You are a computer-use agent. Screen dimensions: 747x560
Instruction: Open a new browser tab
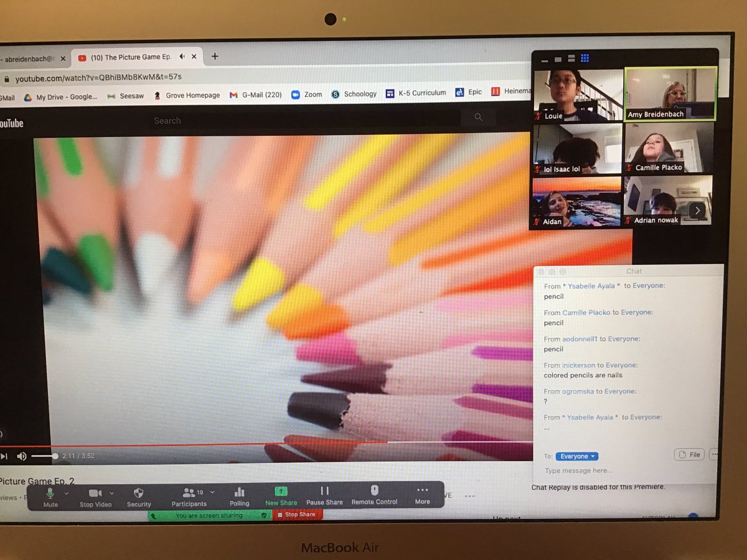[215, 56]
